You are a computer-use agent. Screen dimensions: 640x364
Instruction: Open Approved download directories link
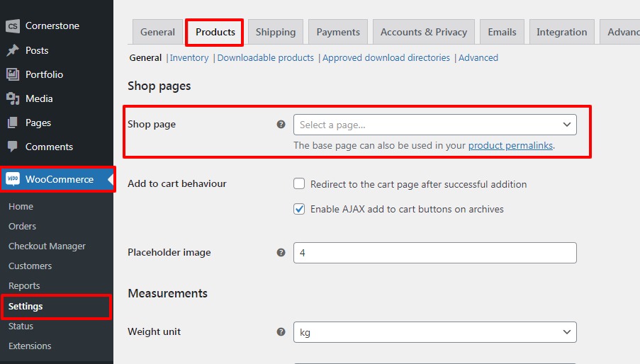pyautogui.click(x=386, y=58)
